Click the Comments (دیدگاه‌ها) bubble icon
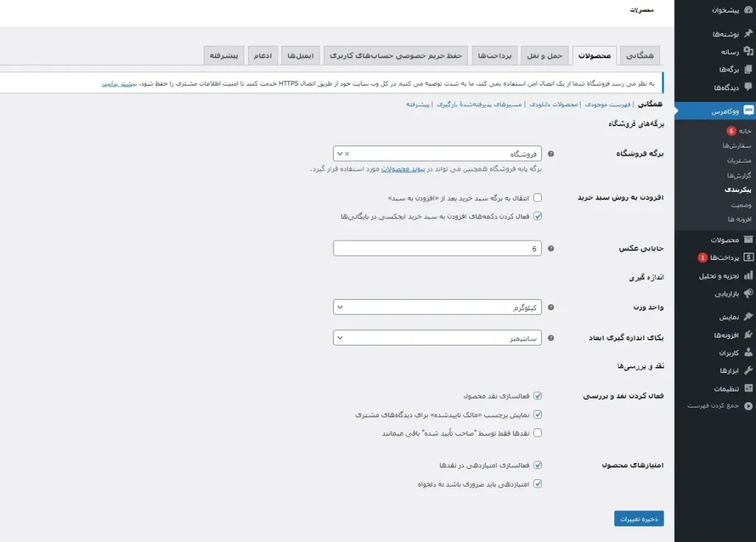The height and width of the screenshot is (542, 756). 748,87
